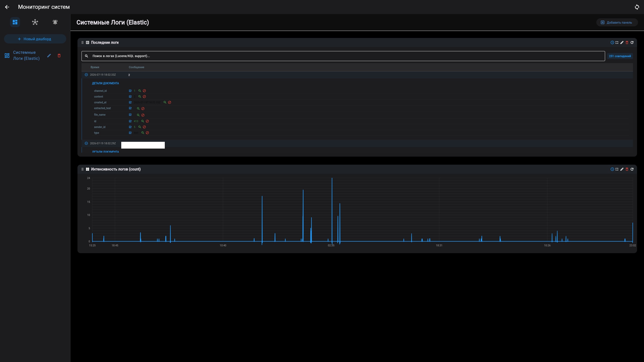This screenshot has width=644, height=362.
Task: Select Системные Логи (Elastic) dashboard in sidebar
Action: pyautogui.click(x=26, y=55)
